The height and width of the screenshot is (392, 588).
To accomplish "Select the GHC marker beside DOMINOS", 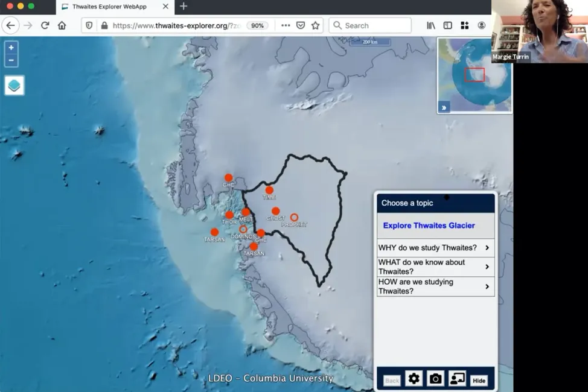I will 261,233.
